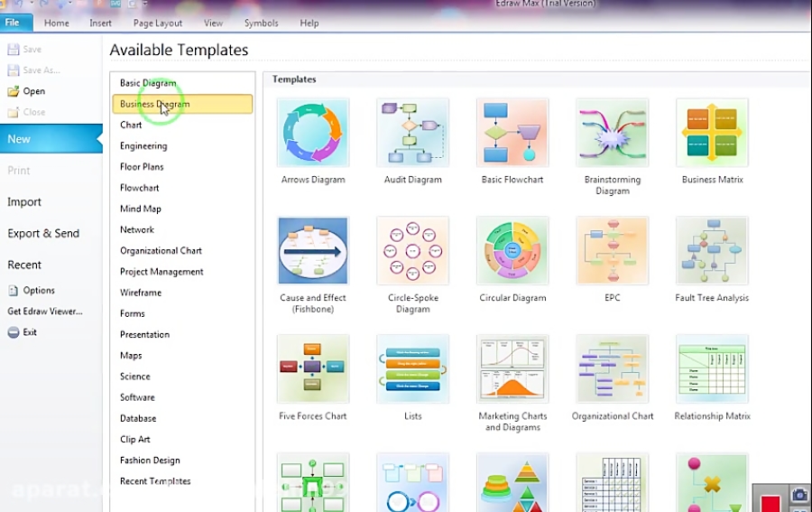The height and width of the screenshot is (512, 812).
Task: Select the Audit Diagram template icon
Action: point(412,134)
